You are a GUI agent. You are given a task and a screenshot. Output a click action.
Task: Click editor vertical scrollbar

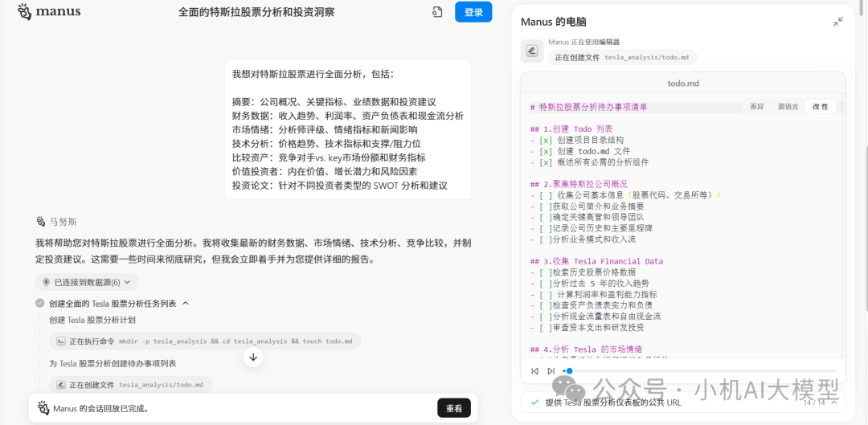[x=843, y=227]
